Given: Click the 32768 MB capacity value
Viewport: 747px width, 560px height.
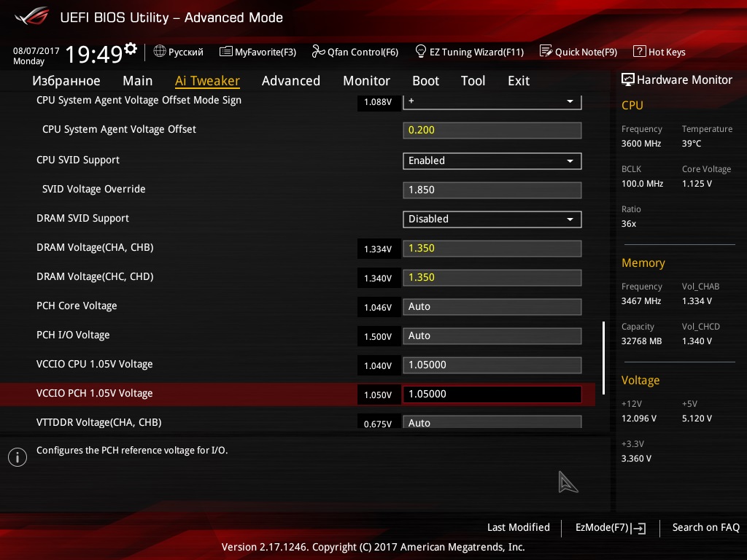Looking at the screenshot, I should [x=642, y=341].
